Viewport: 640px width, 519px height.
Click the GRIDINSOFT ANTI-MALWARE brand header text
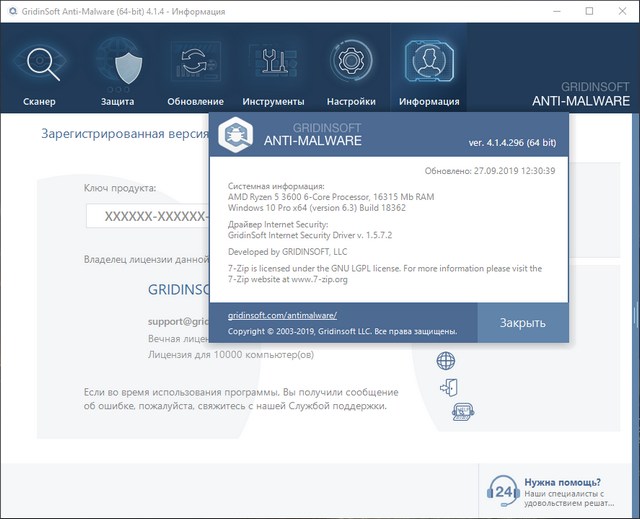click(579, 92)
